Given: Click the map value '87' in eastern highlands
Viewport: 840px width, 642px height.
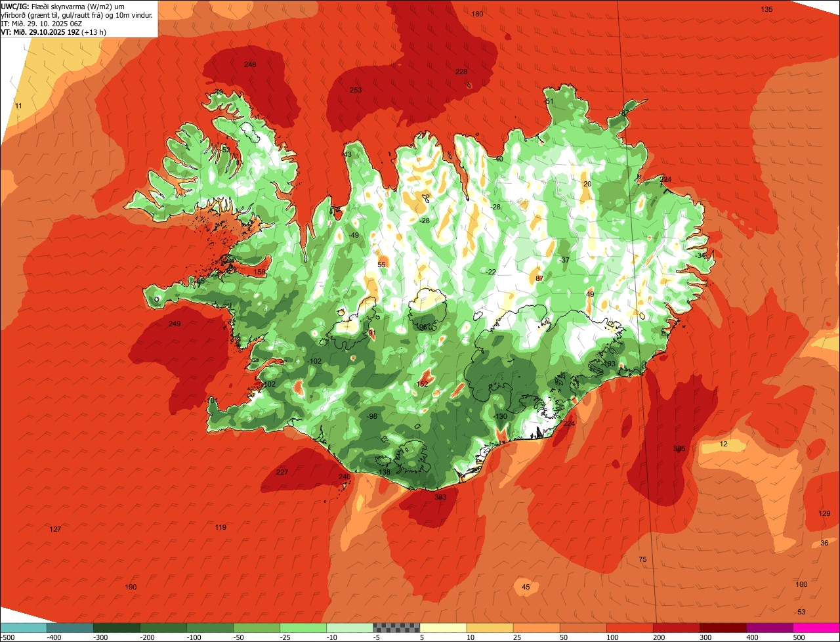Looking at the screenshot, I should point(539,279).
